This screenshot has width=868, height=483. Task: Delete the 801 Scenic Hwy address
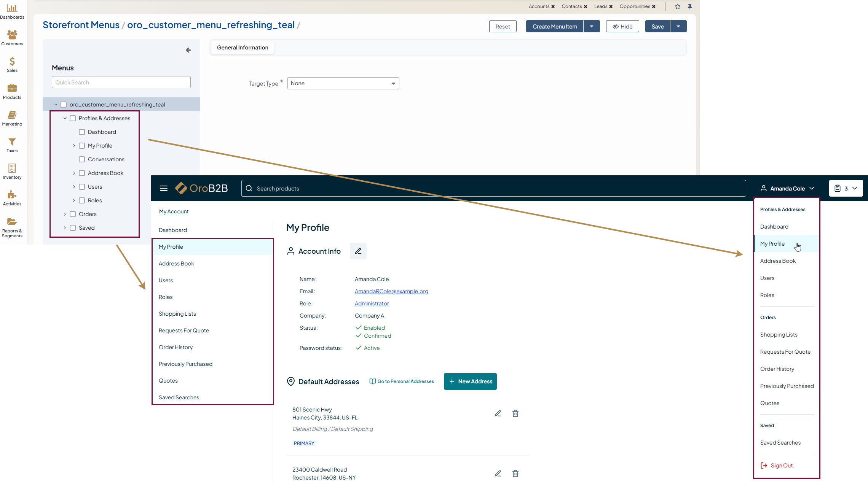pyautogui.click(x=515, y=413)
